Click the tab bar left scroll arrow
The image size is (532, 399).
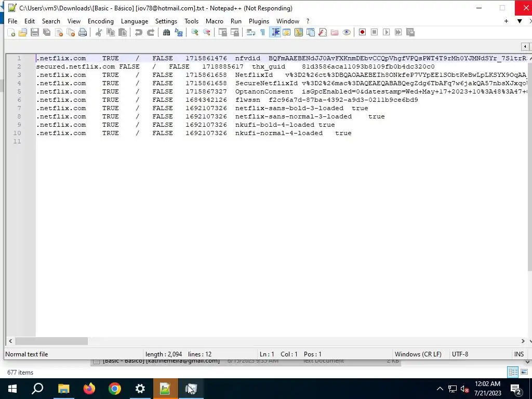525,46
